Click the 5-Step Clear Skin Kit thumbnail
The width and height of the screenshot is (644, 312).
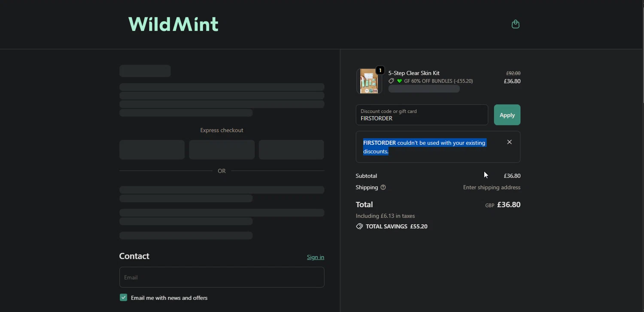click(x=369, y=81)
